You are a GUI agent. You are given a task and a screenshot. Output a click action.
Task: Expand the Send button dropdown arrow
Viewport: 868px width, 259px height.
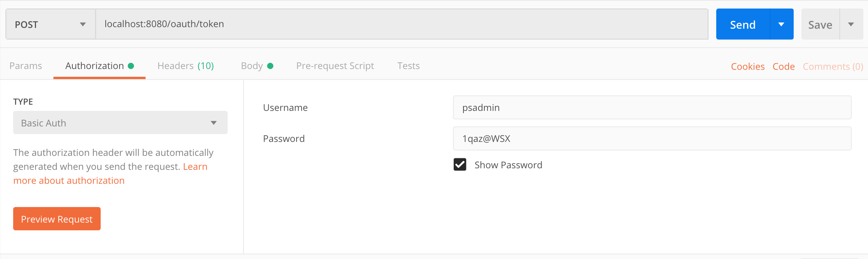(781, 24)
